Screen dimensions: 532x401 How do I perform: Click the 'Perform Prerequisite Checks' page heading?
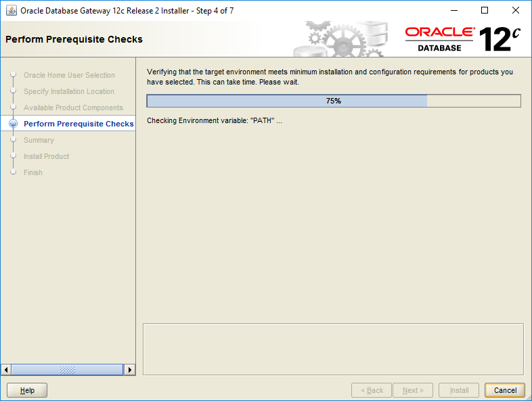pyautogui.click(x=74, y=39)
